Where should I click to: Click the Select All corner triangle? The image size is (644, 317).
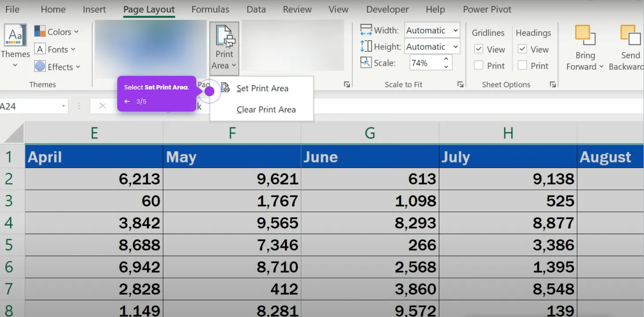coord(13,133)
